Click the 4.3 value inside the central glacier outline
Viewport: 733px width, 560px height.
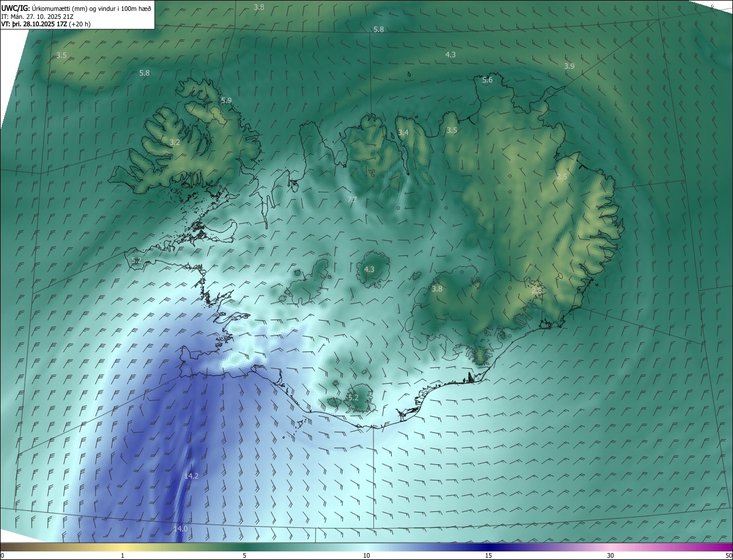[x=369, y=269]
